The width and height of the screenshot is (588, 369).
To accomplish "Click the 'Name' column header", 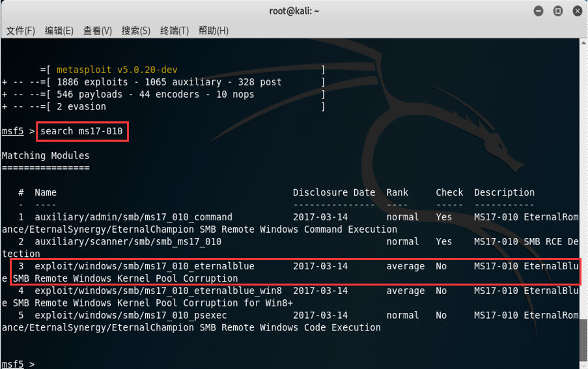I will (46, 192).
